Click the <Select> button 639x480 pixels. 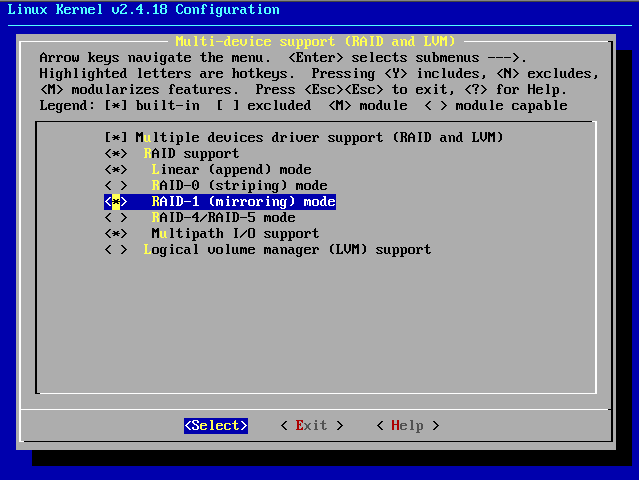[x=216, y=426]
